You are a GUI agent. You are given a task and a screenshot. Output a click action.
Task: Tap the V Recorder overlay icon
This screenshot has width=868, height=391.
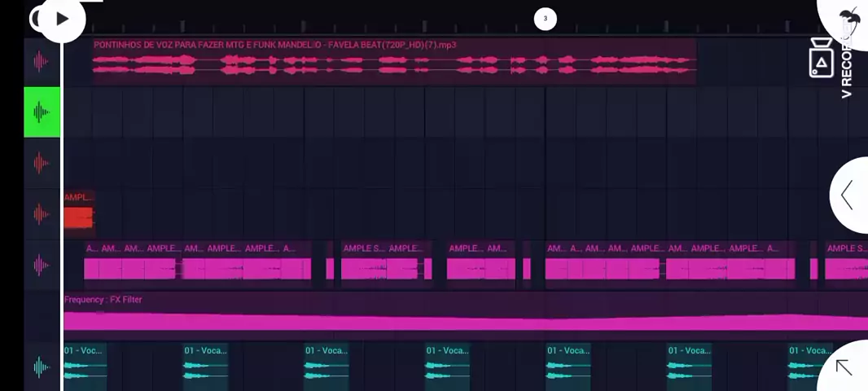pos(822,59)
